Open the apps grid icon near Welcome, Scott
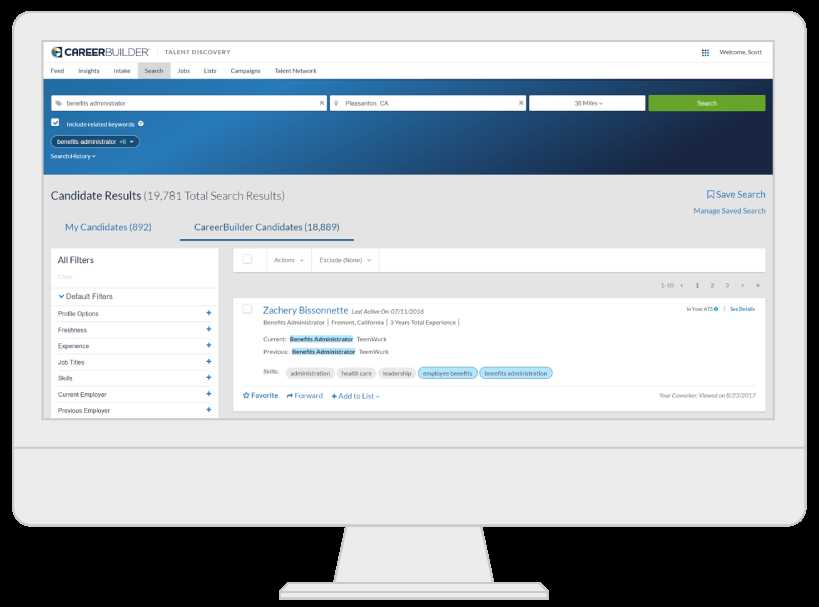This screenshot has height=607, width=819. (x=704, y=51)
